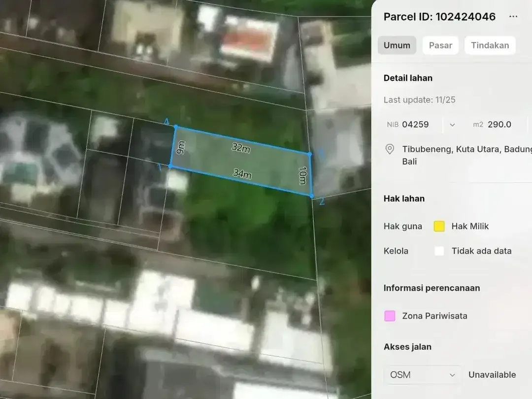Open the OSM road access dropdown

[423, 375]
